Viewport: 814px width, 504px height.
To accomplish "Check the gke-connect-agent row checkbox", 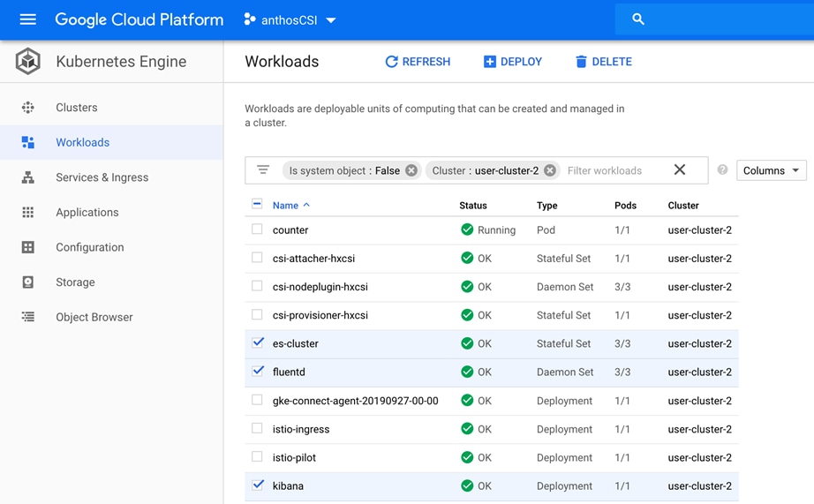I will click(257, 400).
